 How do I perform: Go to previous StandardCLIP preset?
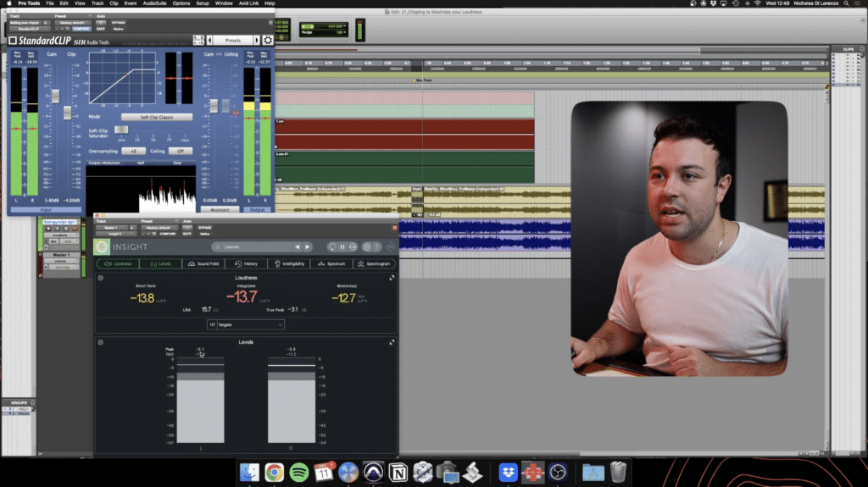pos(209,41)
